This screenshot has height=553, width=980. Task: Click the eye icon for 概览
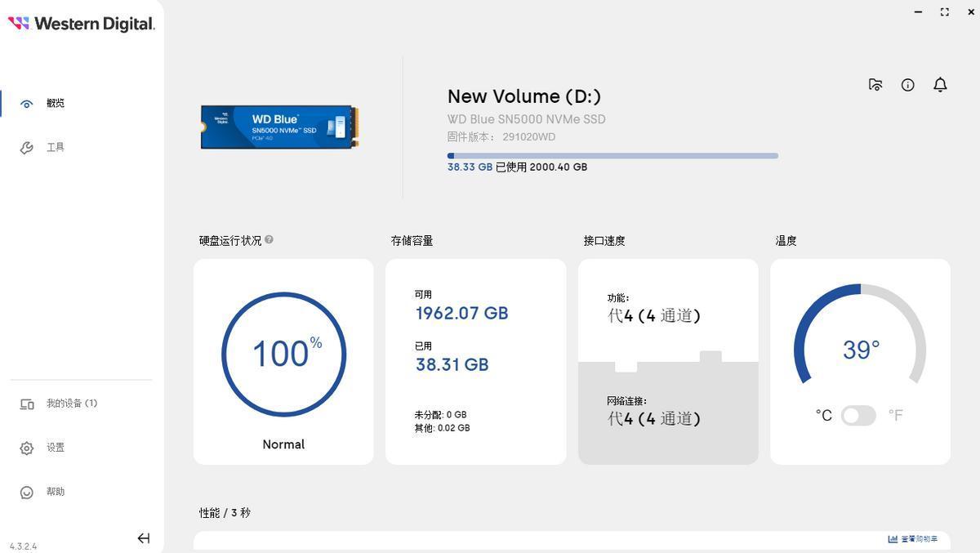(x=27, y=104)
